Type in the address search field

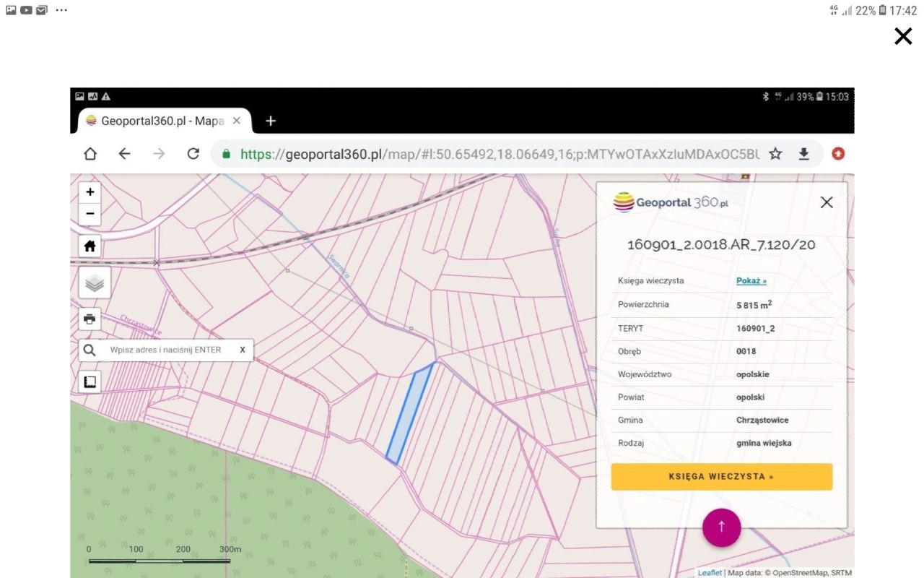pos(166,350)
